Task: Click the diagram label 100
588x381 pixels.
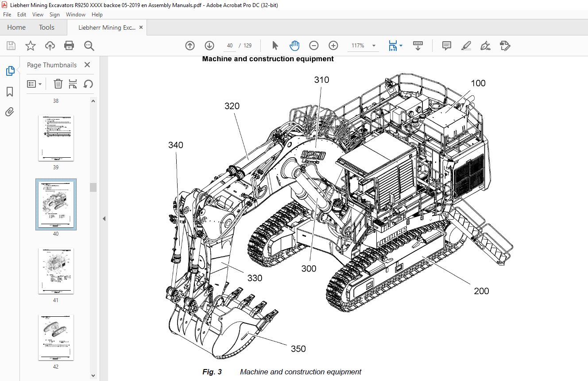Action: click(478, 83)
